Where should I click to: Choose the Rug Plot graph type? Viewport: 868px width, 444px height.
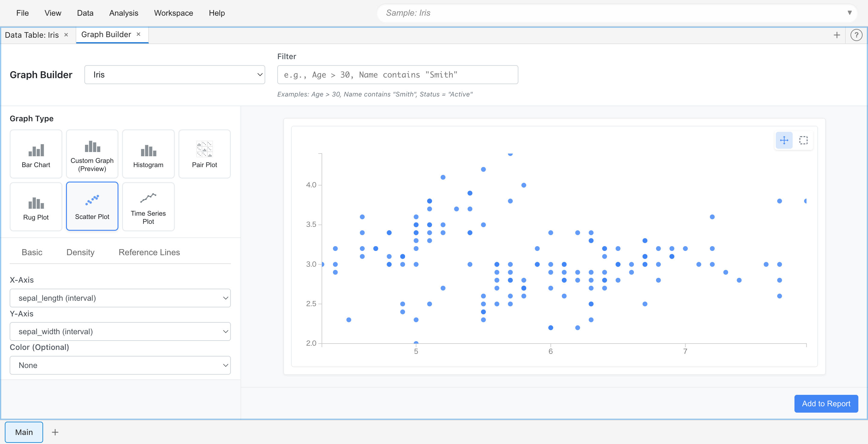point(36,206)
